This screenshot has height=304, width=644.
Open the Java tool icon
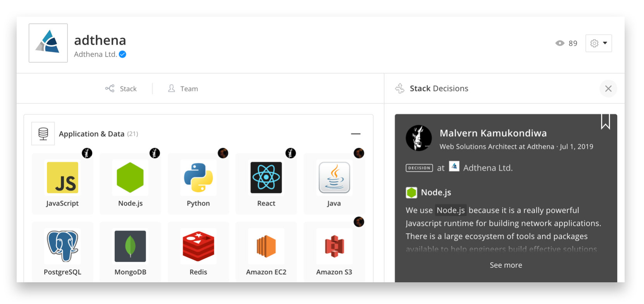coord(334,178)
